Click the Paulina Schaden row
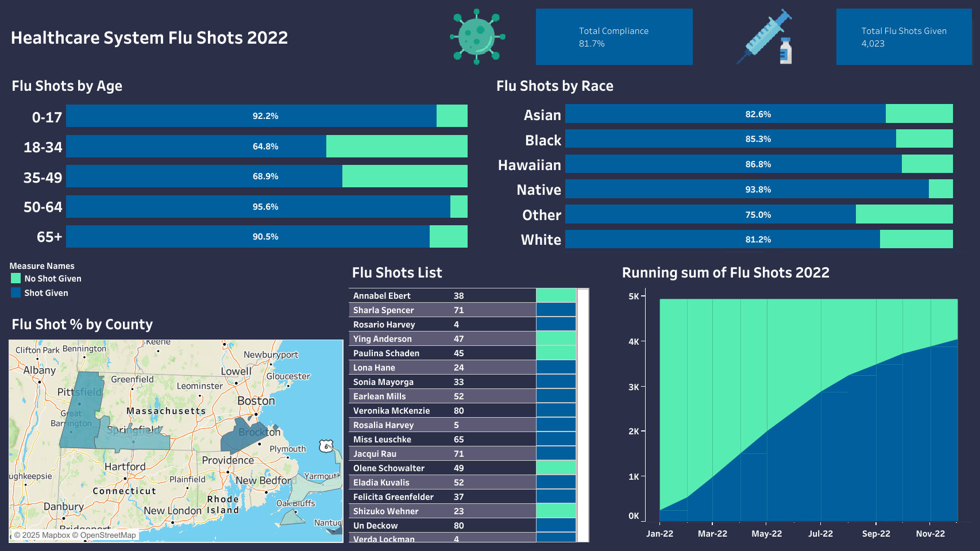Viewport: 980px width, 551px height. pyautogui.click(x=462, y=353)
